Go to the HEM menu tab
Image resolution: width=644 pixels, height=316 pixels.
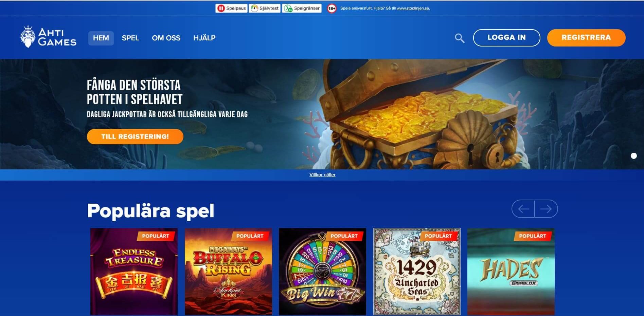coord(101,38)
